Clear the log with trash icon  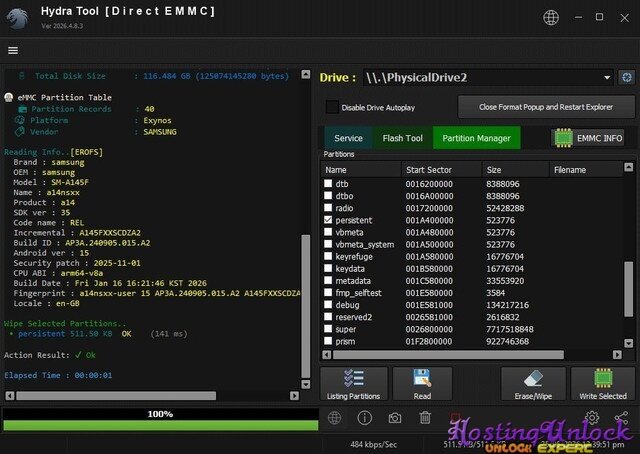(425, 418)
